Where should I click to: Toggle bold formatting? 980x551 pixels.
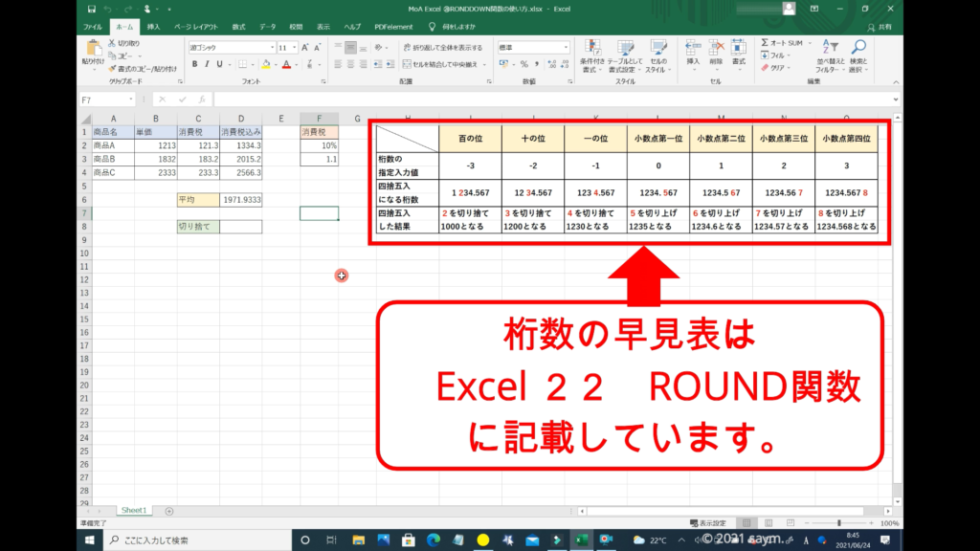[x=194, y=64]
